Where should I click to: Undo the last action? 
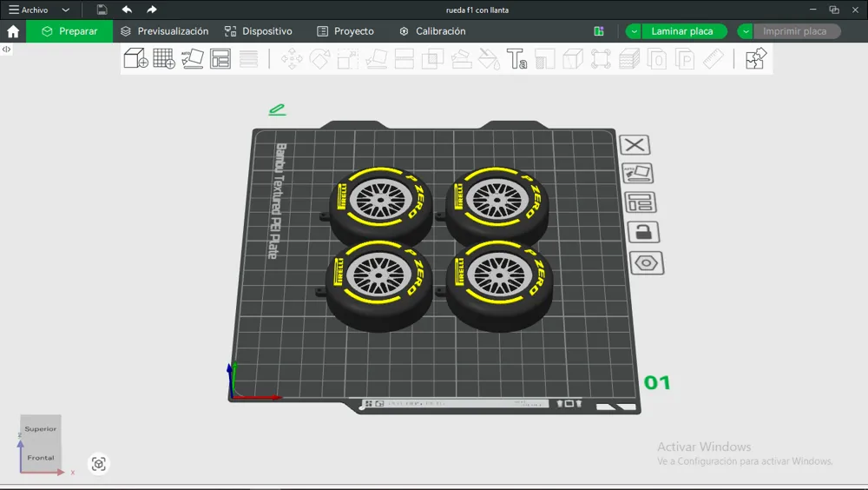pyautogui.click(x=127, y=10)
